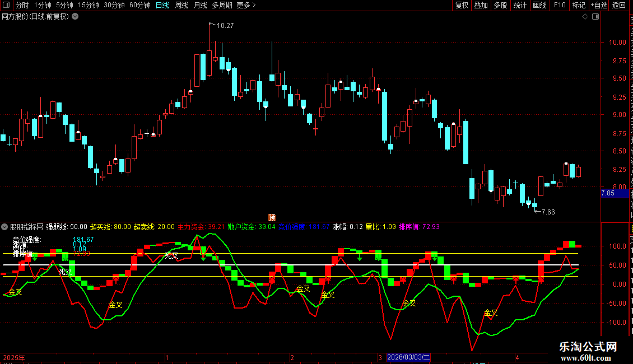Click the 100.0 indicator axis label
Screen dimensions: 633x364
point(617,246)
